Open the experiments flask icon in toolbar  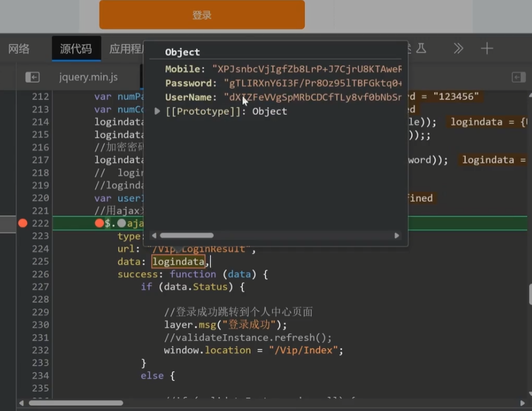[x=421, y=49]
